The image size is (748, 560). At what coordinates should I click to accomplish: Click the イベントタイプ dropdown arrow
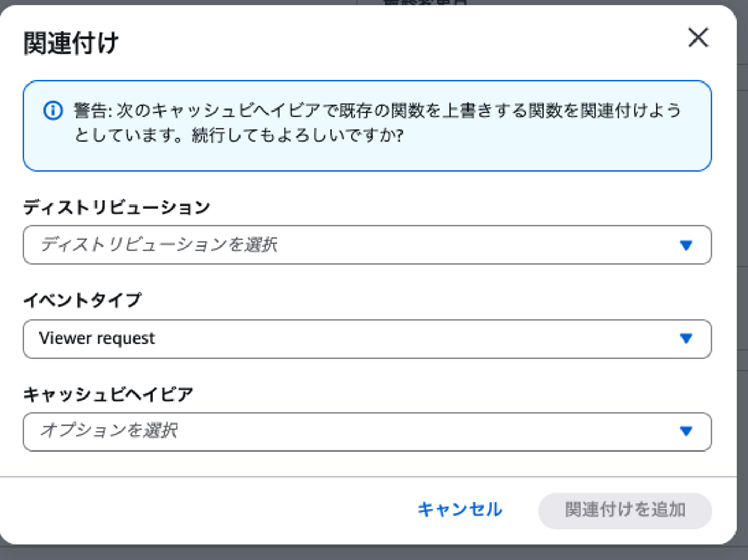pos(686,338)
